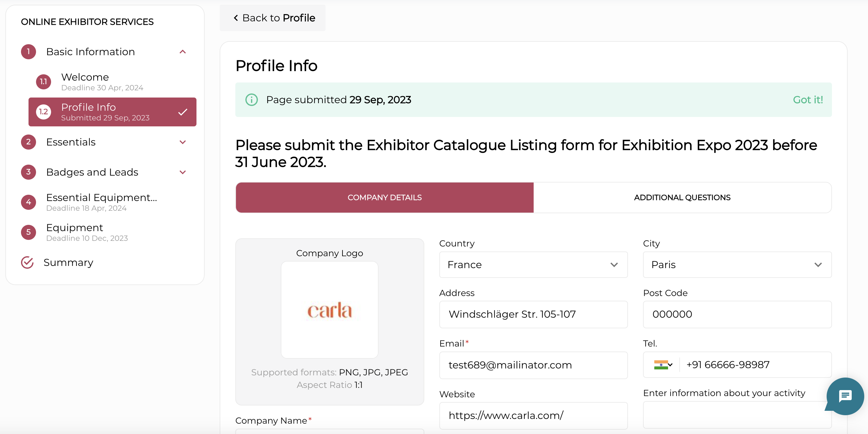Open the chat support bubble icon
Screen dimensions: 868x434
pyautogui.click(x=845, y=396)
